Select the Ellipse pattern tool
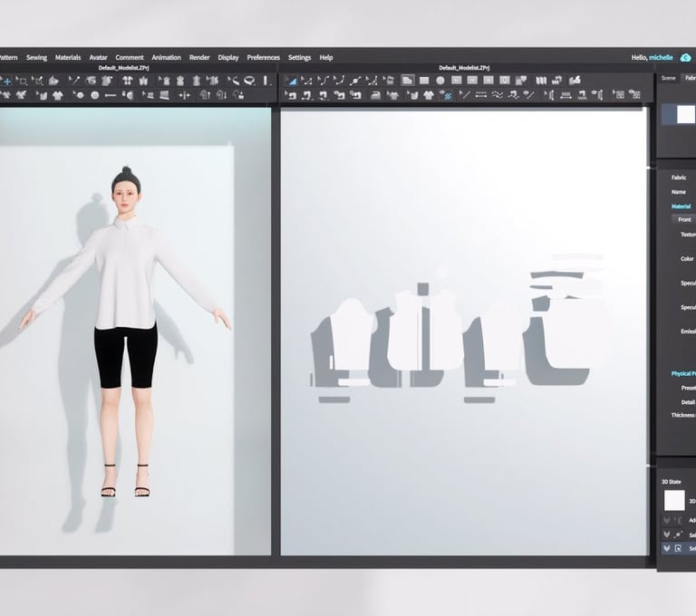The height and width of the screenshot is (616, 696). point(440,81)
